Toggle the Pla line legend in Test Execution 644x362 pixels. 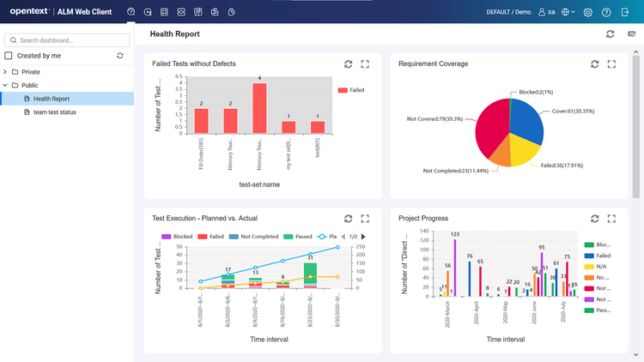pos(327,237)
